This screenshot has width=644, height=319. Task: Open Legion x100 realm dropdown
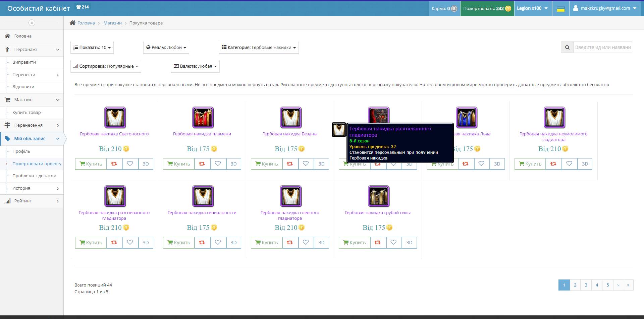tap(532, 8)
